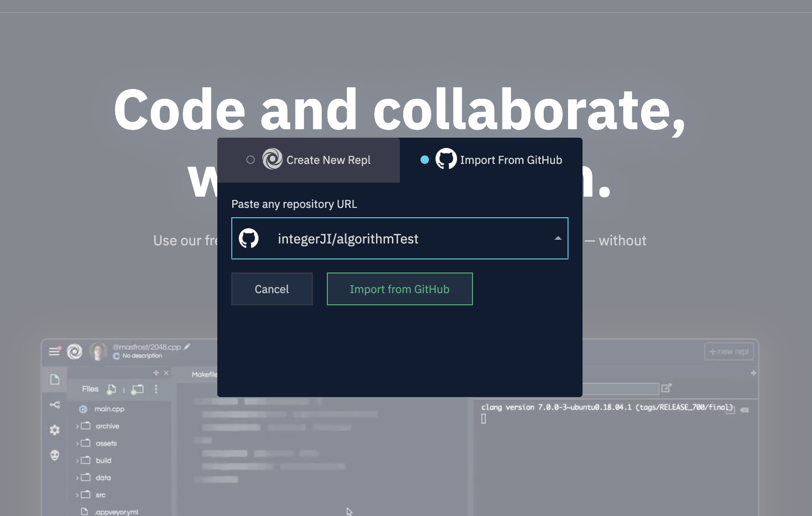Open the version control share icon in sidebar
The height and width of the screenshot is (516, 812).
pyautogui.click(x=55, y=405)
